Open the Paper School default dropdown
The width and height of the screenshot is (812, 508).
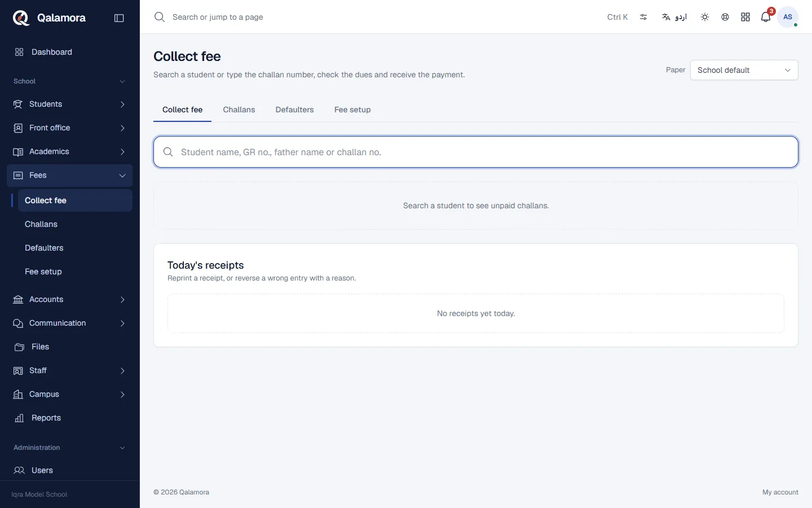tap(744, 70)
